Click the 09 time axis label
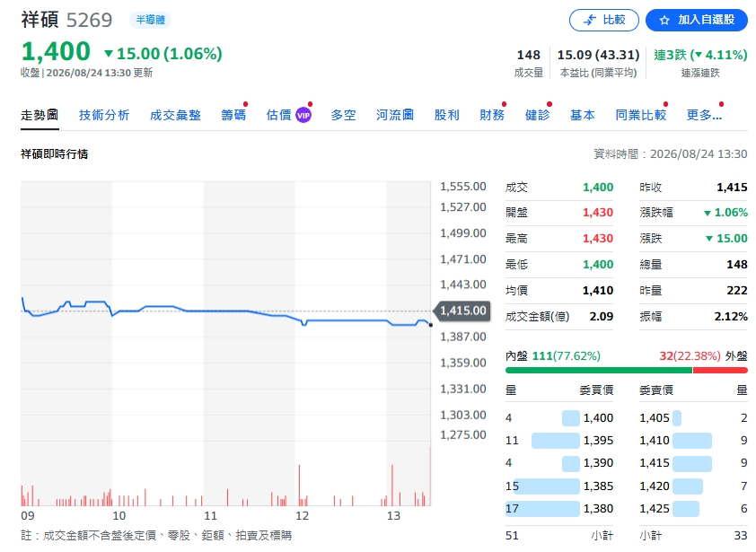Image resolution: width=756 pixels, height=552 pixels. [28, 516]
